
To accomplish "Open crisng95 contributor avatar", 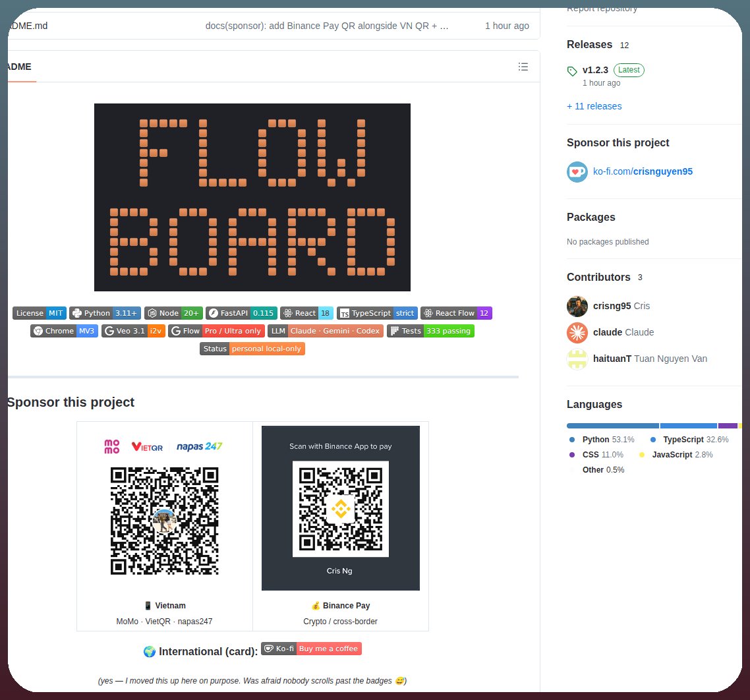I will (x=577, y=306).
